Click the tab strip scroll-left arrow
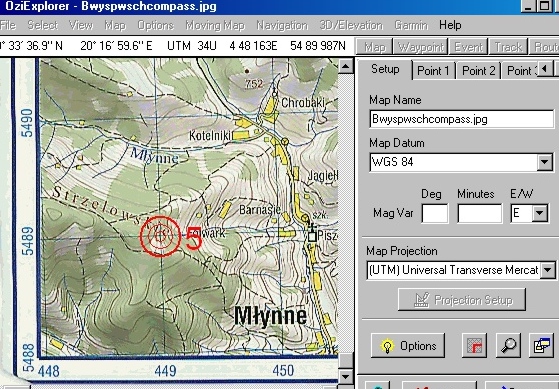Screen dimensions: 559x389 pos(544,68)
